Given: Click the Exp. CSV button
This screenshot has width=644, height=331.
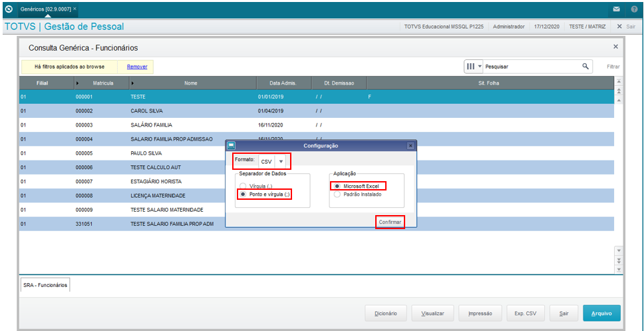Looking at the screenshot, I should [526, 313].
